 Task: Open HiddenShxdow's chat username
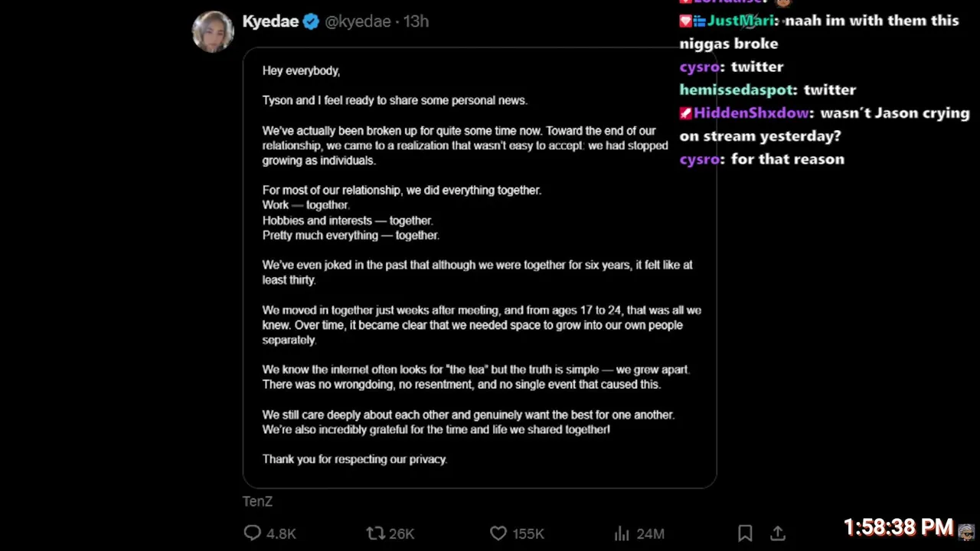tap(751, 113)
